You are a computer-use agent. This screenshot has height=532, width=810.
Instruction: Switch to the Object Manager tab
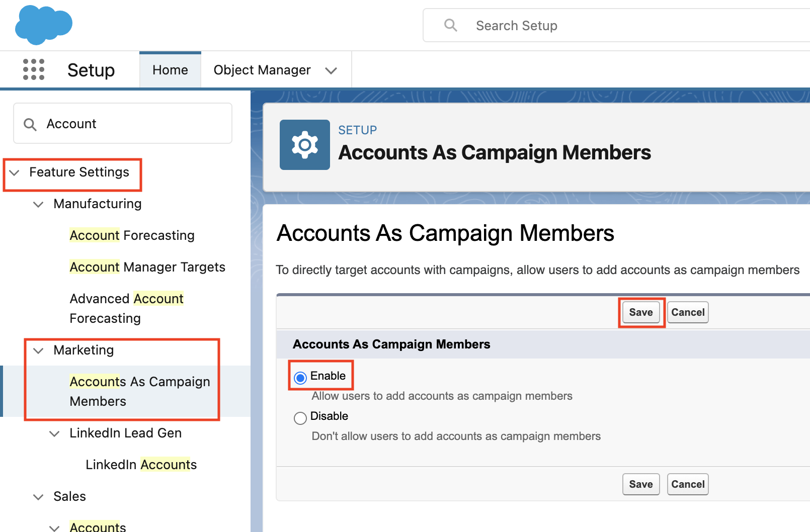point(262,70)
